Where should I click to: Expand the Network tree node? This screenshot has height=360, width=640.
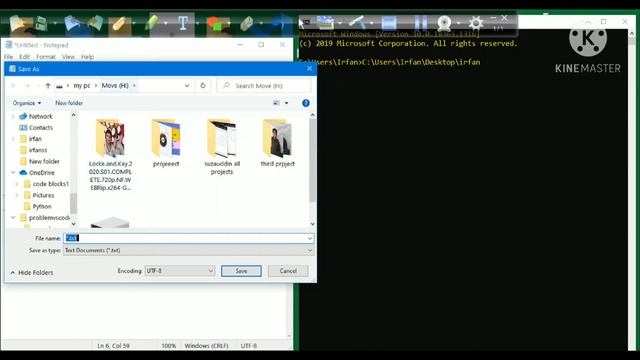point(13,116)
